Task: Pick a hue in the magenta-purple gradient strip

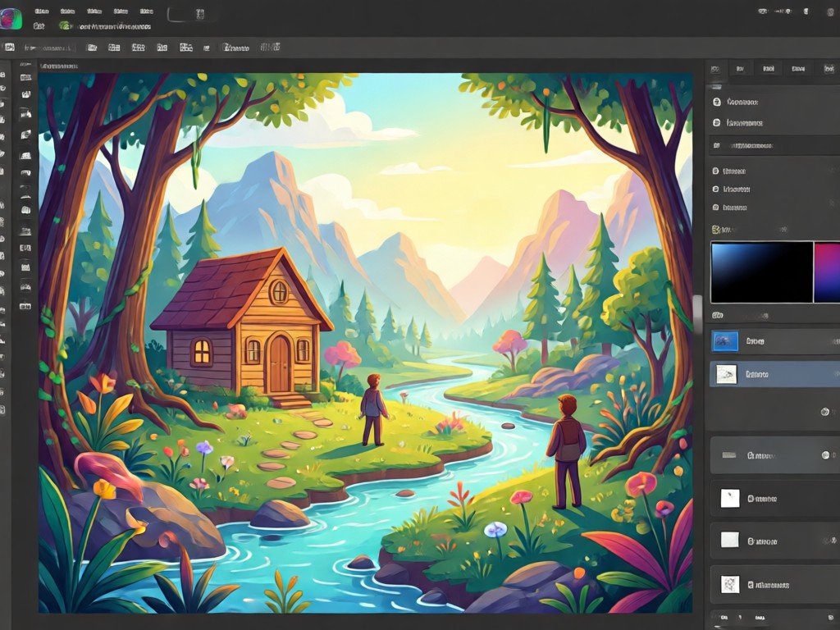Action: coord(827,272)
